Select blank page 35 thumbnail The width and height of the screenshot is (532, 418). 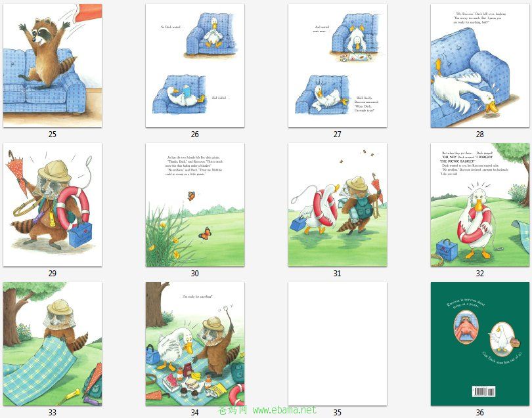pyautogui.click(x=338, y=344)
